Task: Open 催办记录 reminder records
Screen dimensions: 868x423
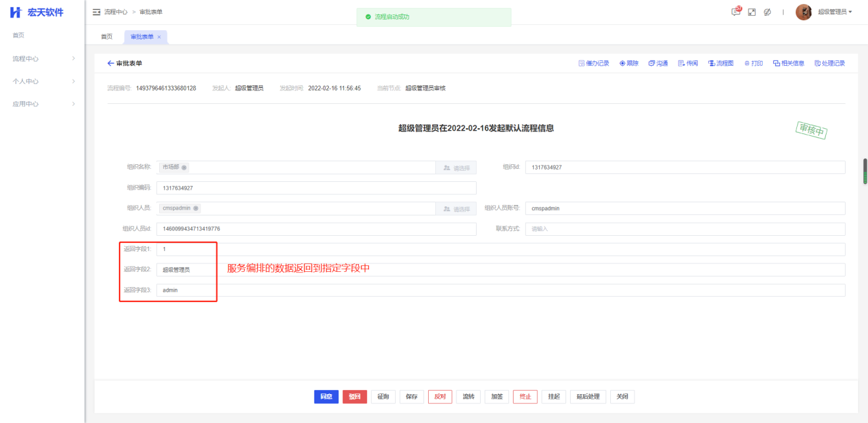Action: (593, 63)
